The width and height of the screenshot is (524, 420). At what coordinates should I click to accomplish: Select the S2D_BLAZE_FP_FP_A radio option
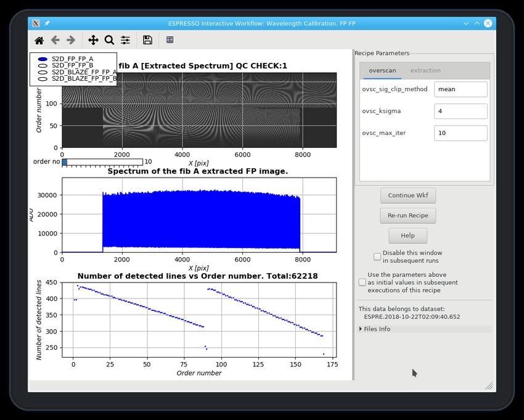click(43, 72)
